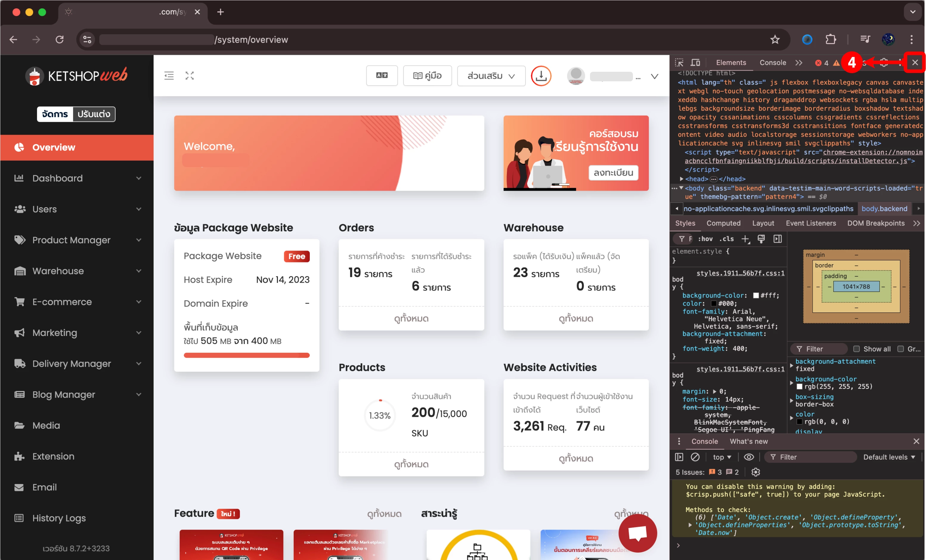Open the Media sidebar item
Screen dimensions: 926x560
pyautogui.click(x=77, y=425)
